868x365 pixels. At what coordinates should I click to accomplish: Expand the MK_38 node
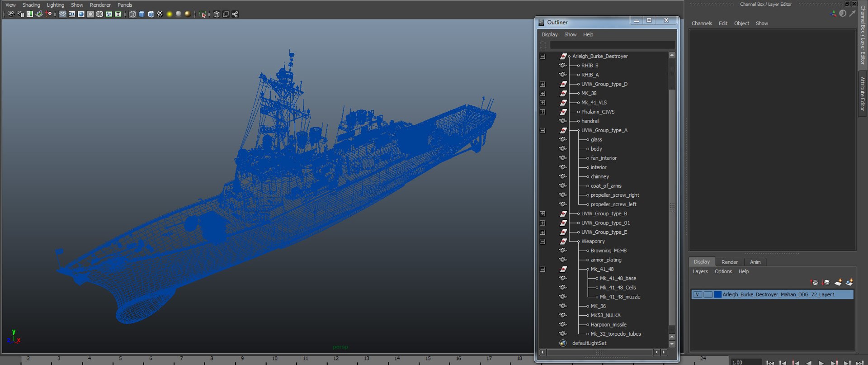click(x=542, y=94)
